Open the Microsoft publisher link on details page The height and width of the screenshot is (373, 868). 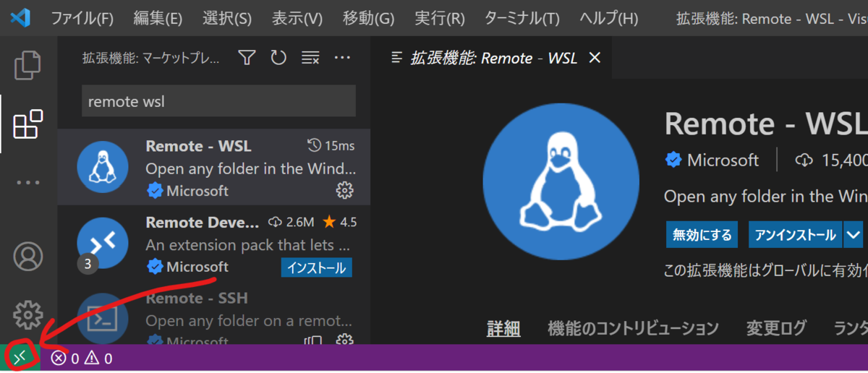tap(723, 160)
